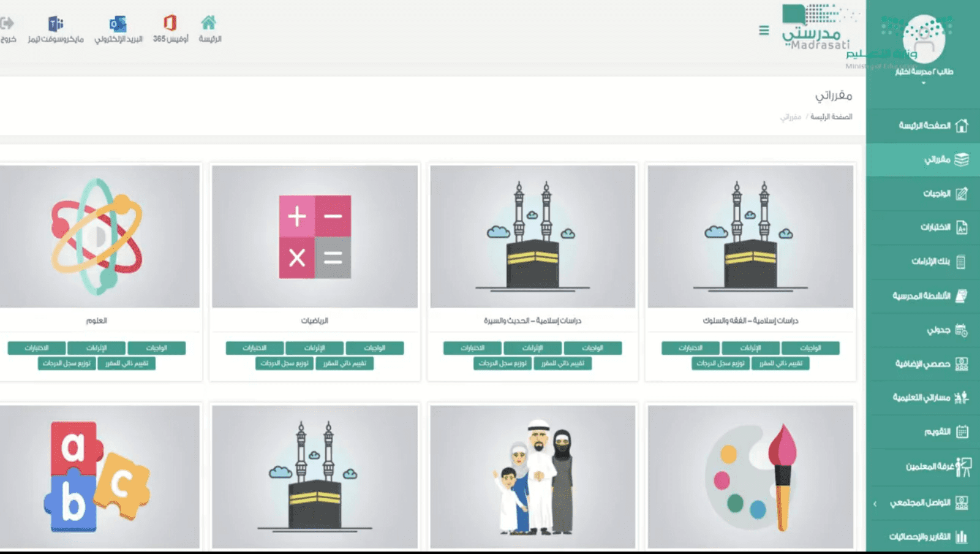This screenshot has height=554, width=980.
Task: Open مساراتي التعليمية in the sidebar
Action: click(x=924, y=398)
